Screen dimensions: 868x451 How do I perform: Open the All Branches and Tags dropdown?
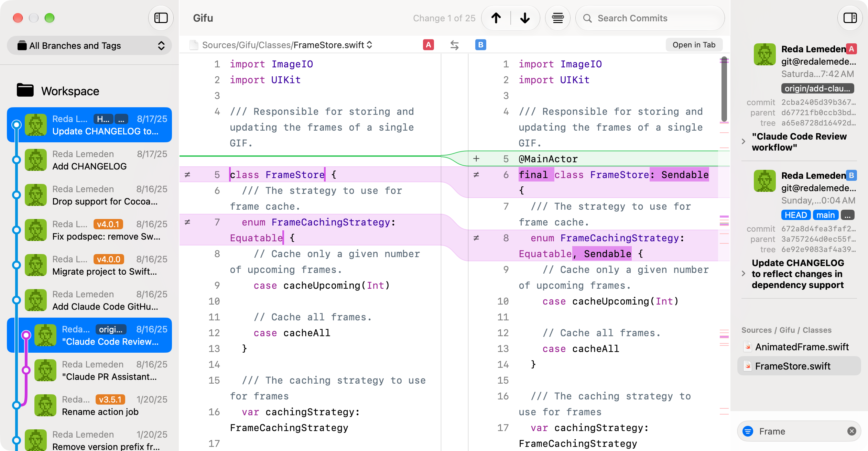click(89, 45)
